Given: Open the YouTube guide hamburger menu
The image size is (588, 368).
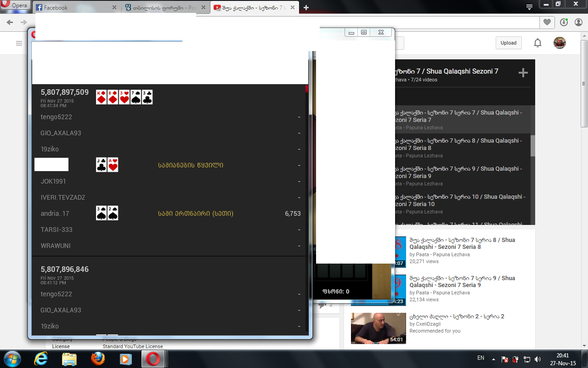Looking at the screenshot, I should point(19,43).
